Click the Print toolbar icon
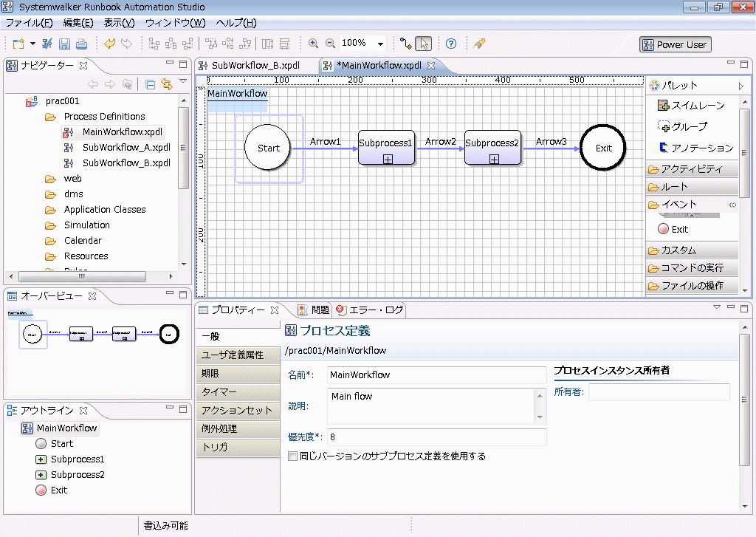Image resolution: width=756 pixels, height=537 pixels. pyautogui.click(x=81, y=44)
